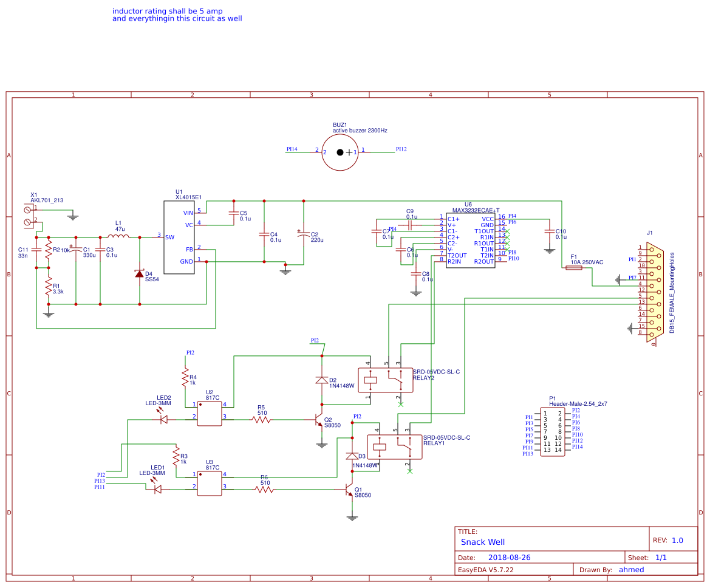Click the LED2 LED-3MM symbol

[x=163, y=418]
